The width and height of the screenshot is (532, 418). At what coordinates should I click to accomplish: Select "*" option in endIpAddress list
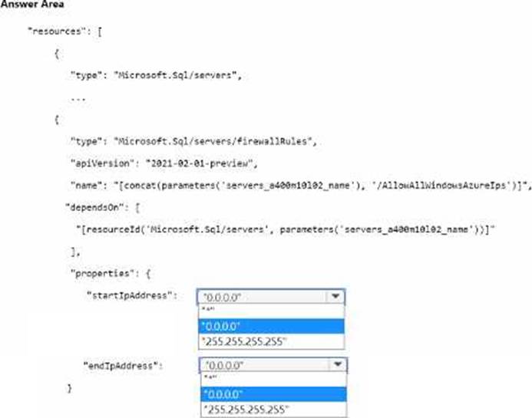click(273, 378)
